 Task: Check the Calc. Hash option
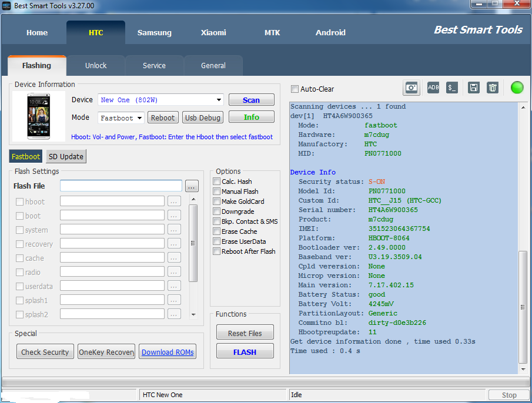(x=216, y=181)
